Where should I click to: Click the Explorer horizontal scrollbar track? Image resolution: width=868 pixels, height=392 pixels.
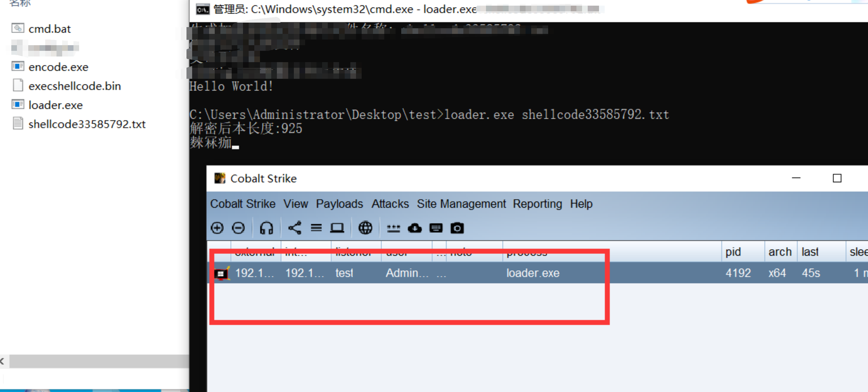pos(99,361)
